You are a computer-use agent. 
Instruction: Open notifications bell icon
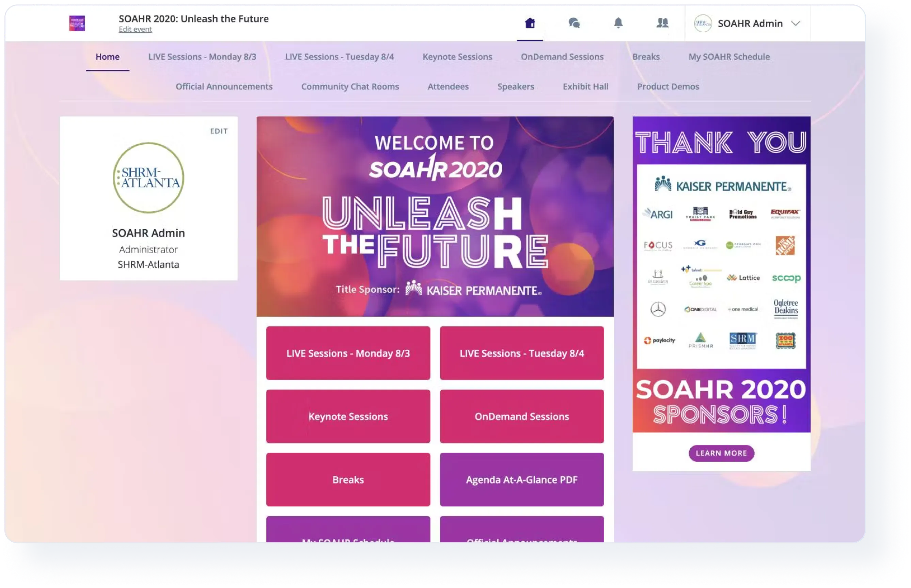pos(618,23)
